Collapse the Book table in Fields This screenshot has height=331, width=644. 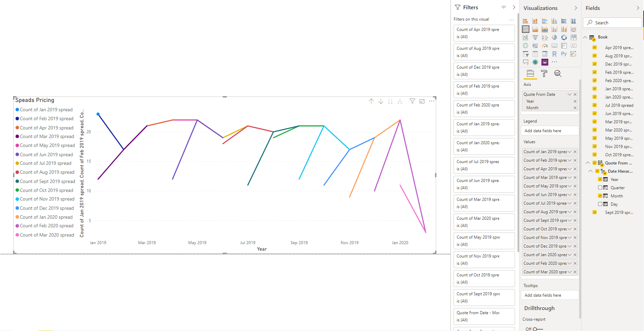[x=585, y=37]
